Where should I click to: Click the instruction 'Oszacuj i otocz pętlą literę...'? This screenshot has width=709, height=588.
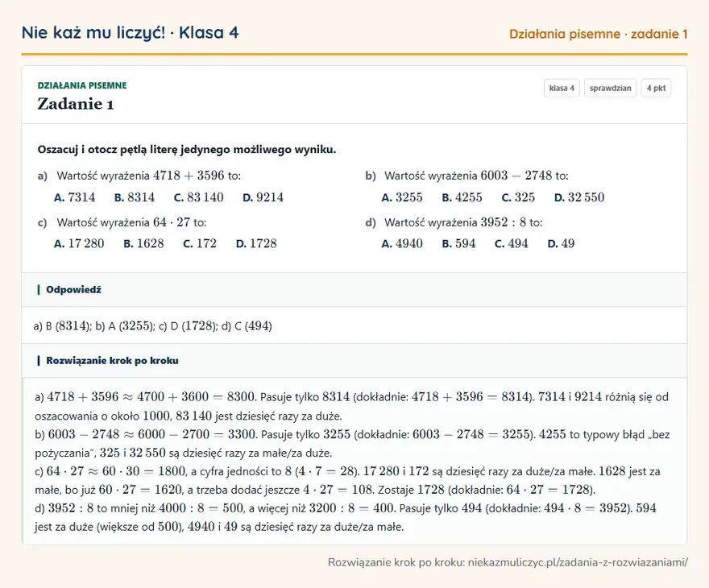[x=187, y=150]
